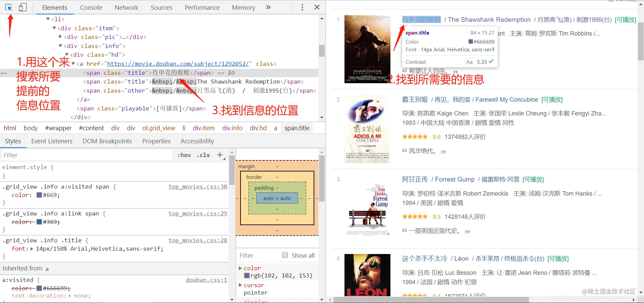The image size is (644, 303).
Task: Select the #content breadcrumb
Action: [92, 128]
